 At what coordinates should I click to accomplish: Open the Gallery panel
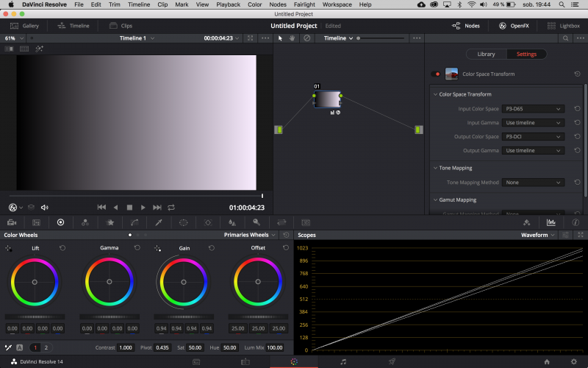pyautogui.click(x=24, y=26)
